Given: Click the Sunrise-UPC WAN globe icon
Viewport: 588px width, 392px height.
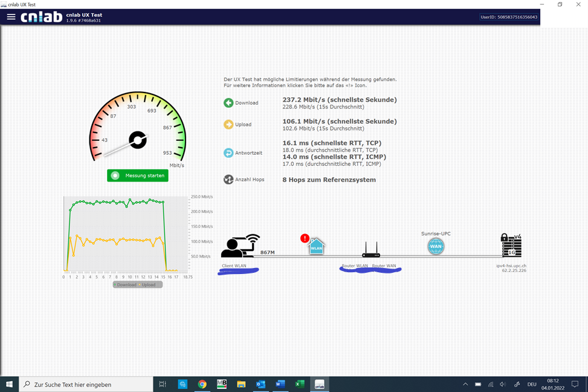Looking at the screenshot, I should (x=436, y=246).
